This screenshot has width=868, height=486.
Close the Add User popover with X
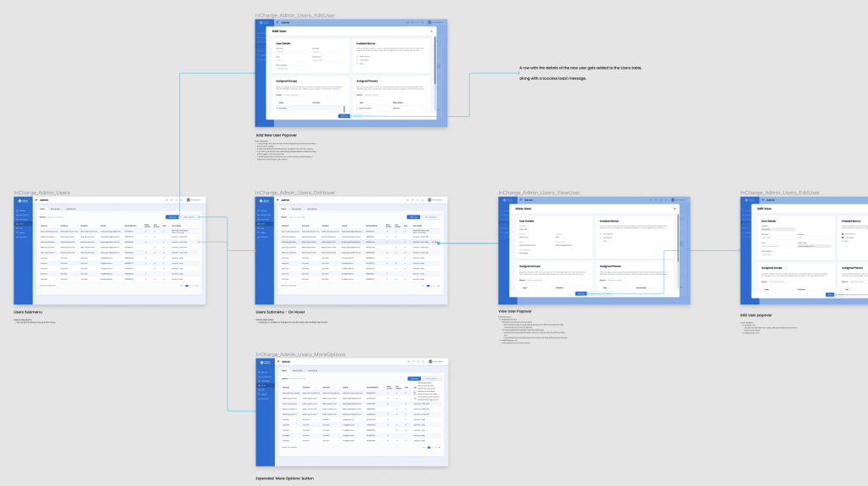pos(431,31)
